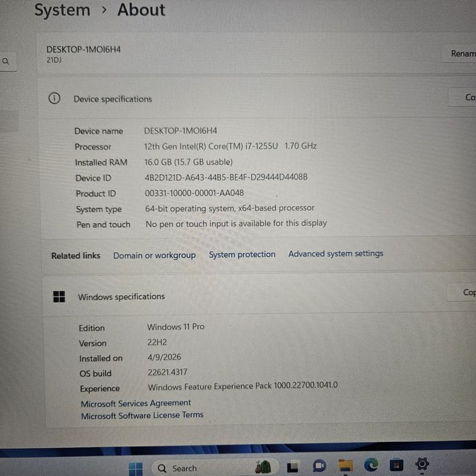
Task: Click the taskbar Search box
Action: pyautogui.click(x=214, y=468)
